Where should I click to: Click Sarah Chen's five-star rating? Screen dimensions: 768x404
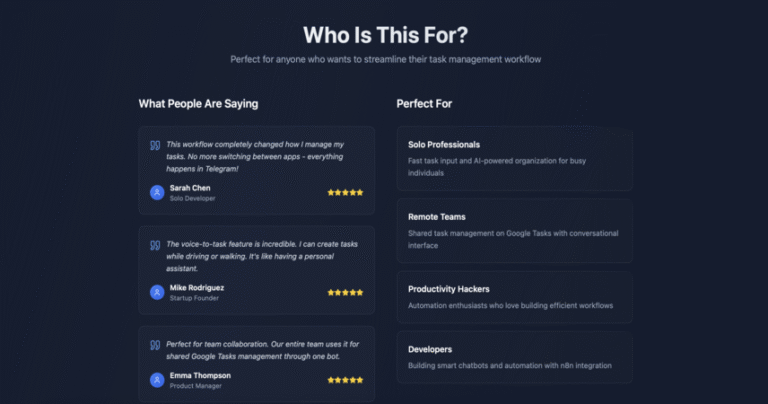click(x=345, y=192)
